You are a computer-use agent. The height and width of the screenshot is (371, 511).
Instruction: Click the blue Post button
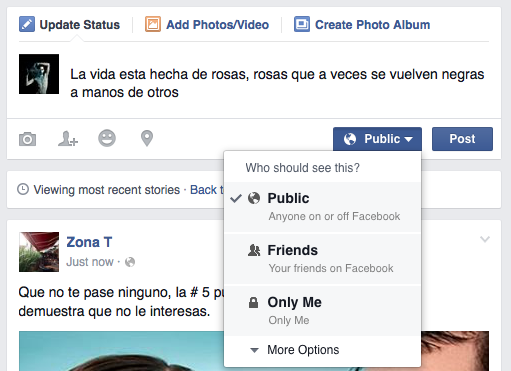462,139
